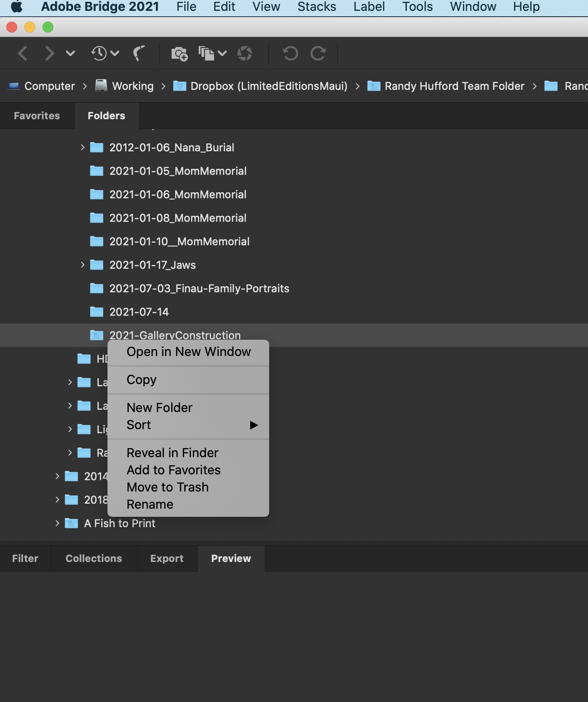Expand the 2021-01-17_Jaws folder
Screen dimensions: 588x702
point(83,265)
